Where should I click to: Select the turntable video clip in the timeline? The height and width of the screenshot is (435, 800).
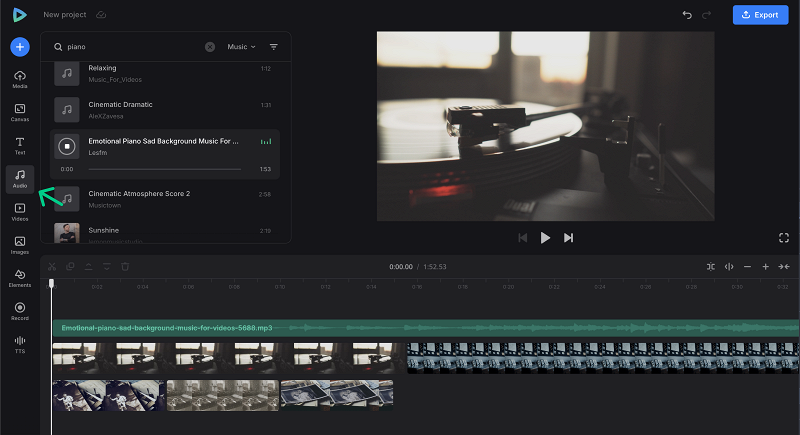point(229,358)
